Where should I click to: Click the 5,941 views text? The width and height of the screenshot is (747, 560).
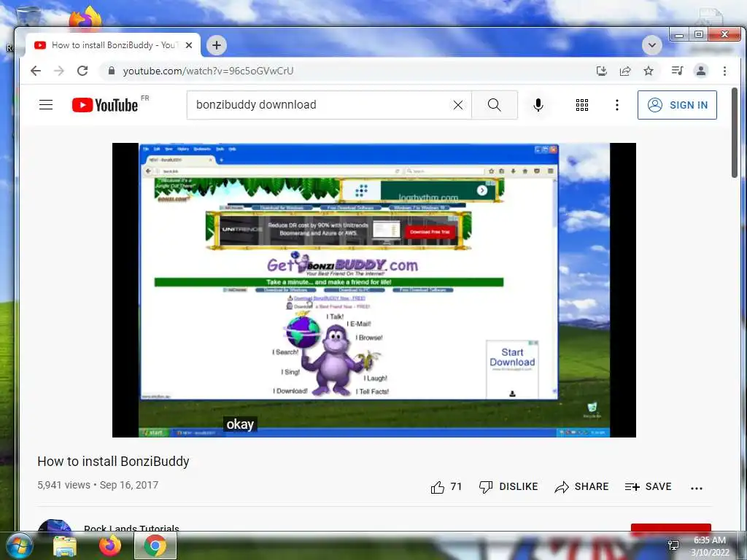[64, 485]
